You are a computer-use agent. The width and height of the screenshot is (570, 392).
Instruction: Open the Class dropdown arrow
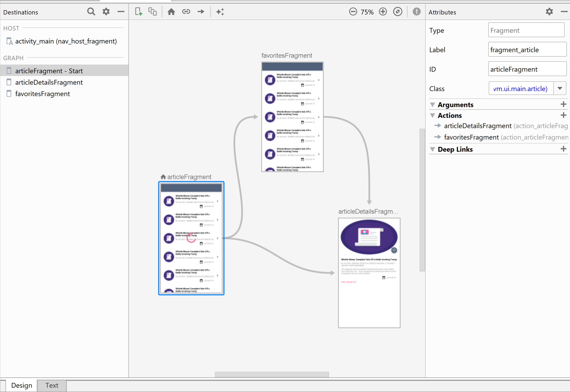[560, 89]
